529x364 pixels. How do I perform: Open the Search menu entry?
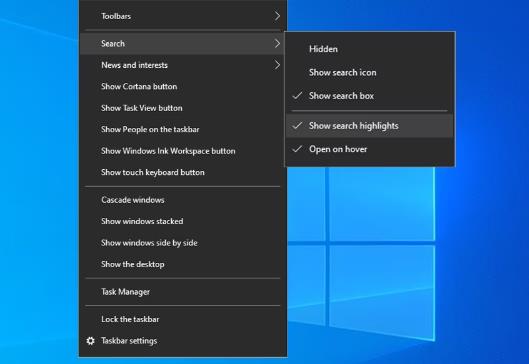tap(183, 44)
